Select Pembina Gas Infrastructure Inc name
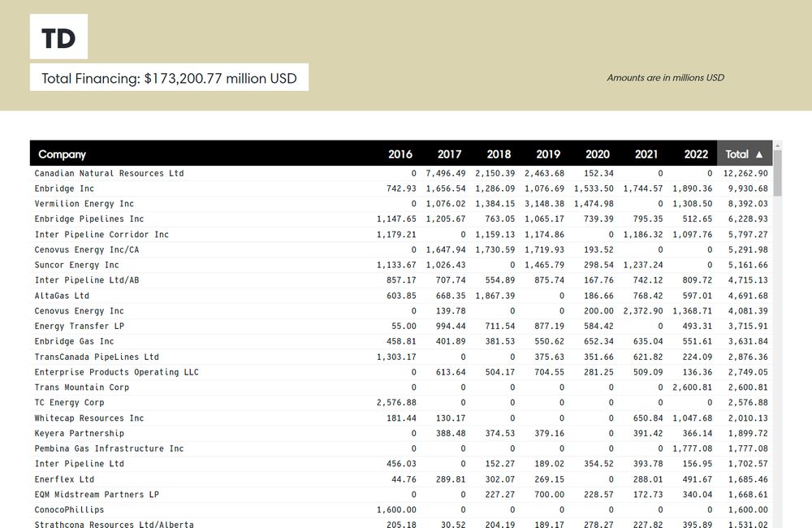This screenshot has width=812, height=528. pos(110,448)
